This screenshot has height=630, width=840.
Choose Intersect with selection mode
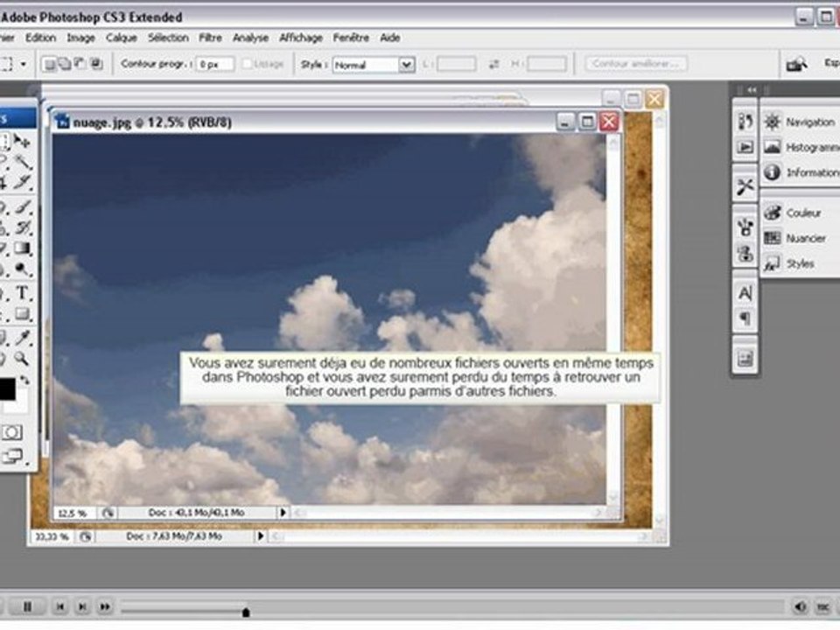(96, 64)
